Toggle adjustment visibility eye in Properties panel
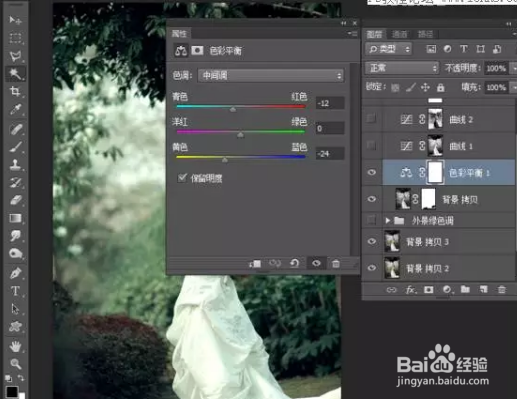The image size is (517, 399). tap(316, 263)
